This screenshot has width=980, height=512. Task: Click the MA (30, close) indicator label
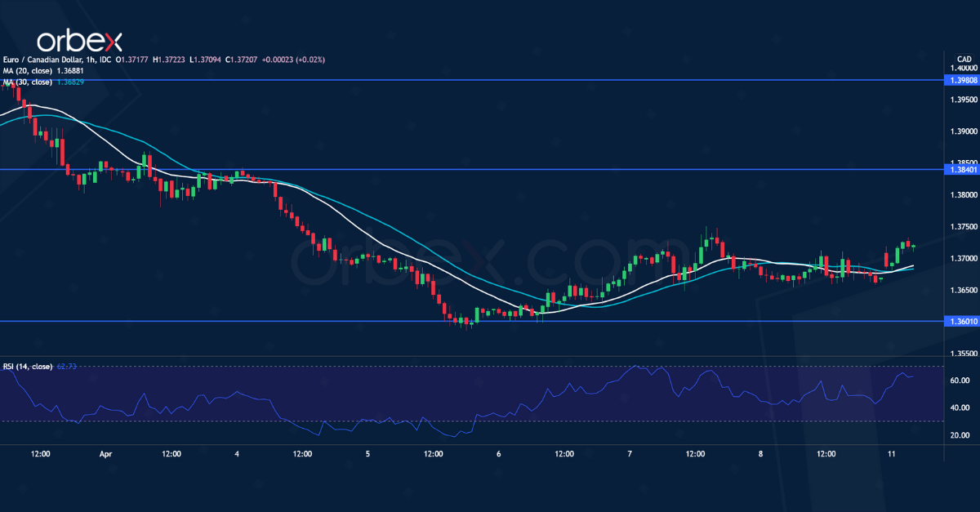point(27,81)
